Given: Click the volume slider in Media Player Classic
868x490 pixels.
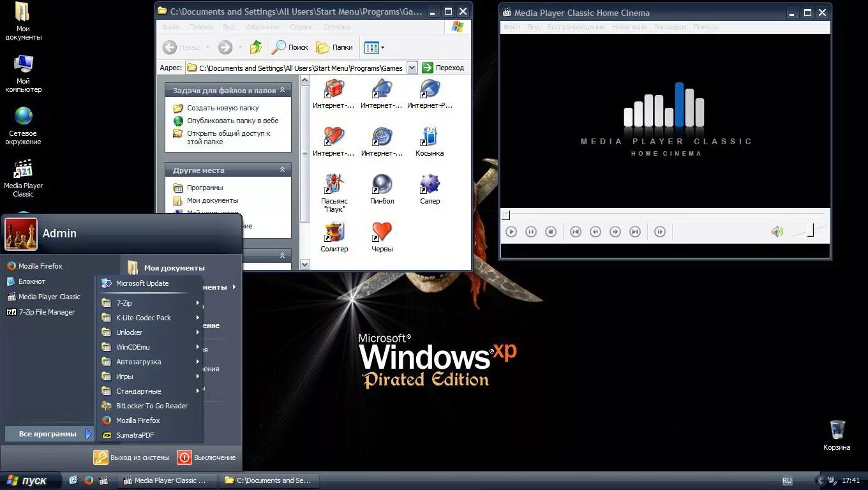Looking at the screenshot, I should pos(809,230).
